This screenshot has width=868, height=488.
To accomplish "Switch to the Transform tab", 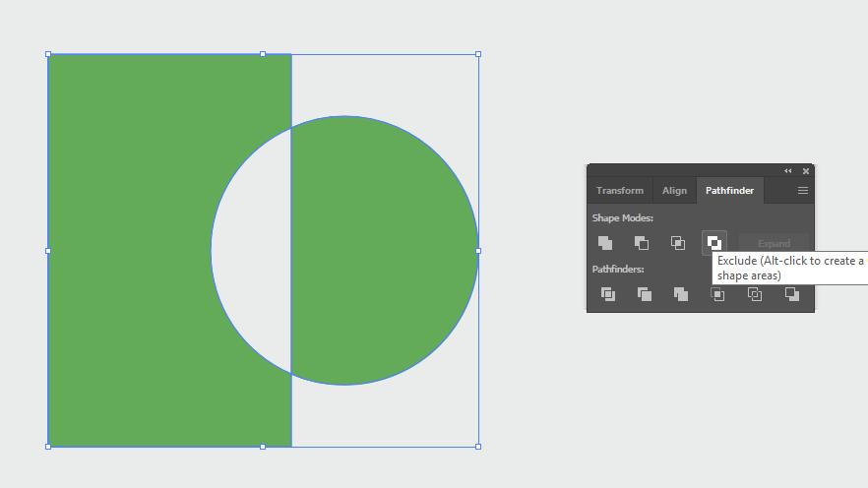I will click(620, 190).
